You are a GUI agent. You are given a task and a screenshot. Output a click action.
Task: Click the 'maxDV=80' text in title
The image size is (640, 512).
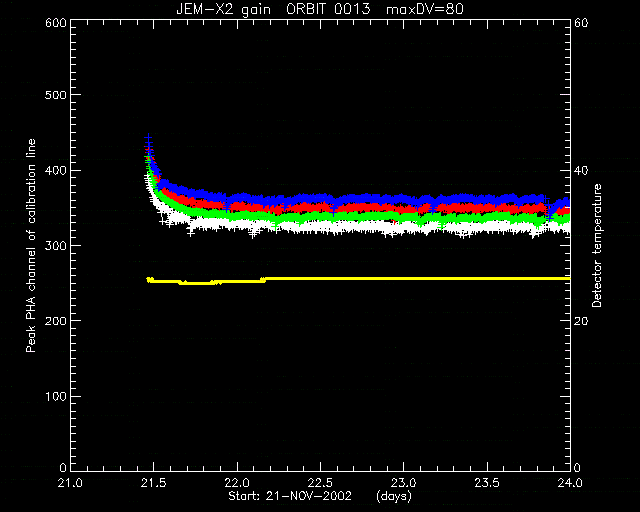(424, 9)
